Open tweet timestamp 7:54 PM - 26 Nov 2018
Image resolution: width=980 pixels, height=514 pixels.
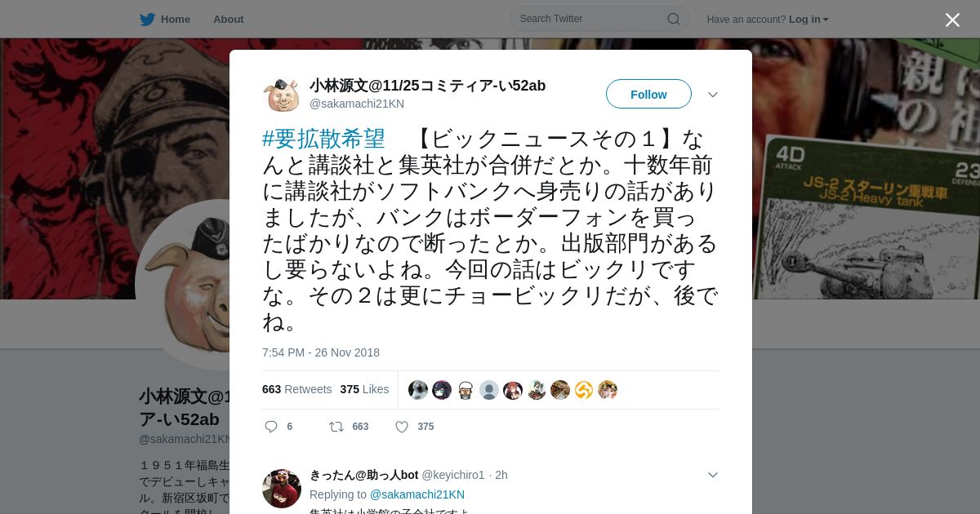pyautogui.click(x=321, y=352)
